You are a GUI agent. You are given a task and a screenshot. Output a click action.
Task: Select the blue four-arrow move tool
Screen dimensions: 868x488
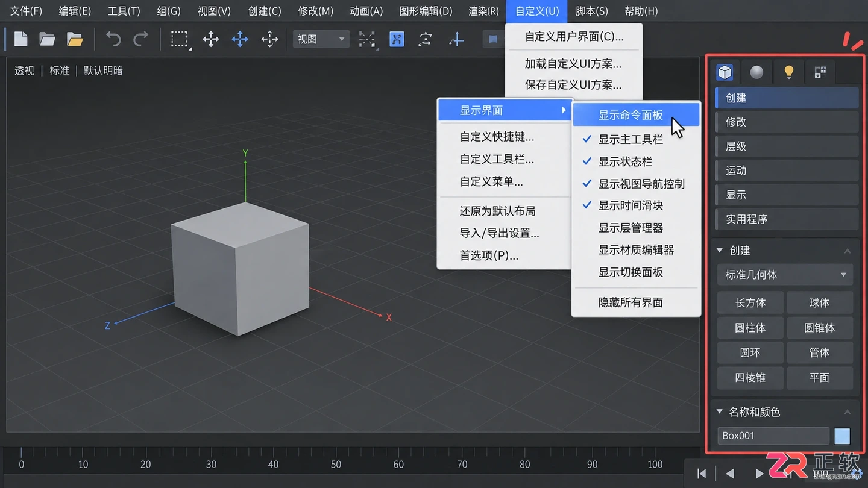(x=240, y=40)
